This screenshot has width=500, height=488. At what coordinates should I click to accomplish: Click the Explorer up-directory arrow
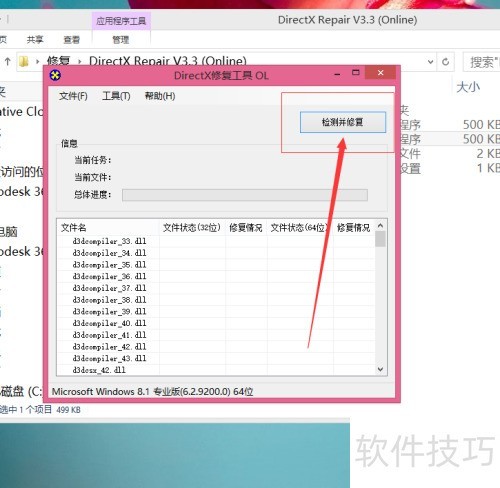coord(8,62)
